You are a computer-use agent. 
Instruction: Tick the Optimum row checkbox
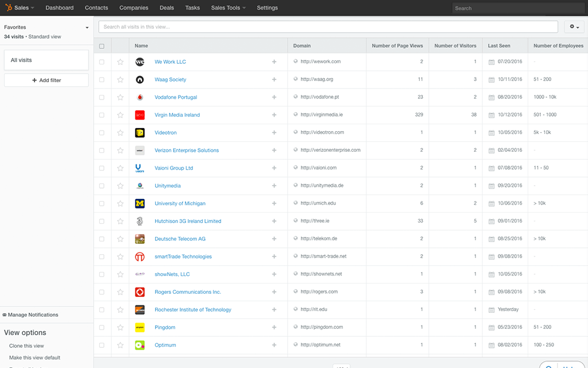[x=102, y=345]
